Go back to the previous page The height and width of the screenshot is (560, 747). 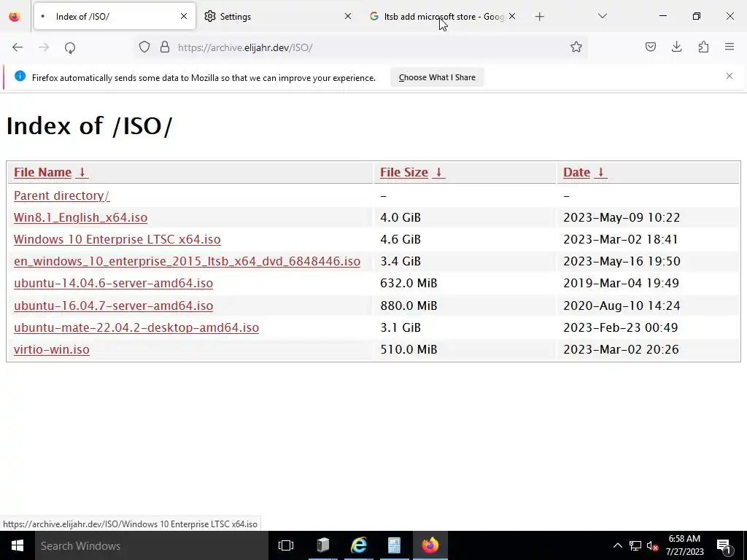pyautogui.click(x=18, y=47)
